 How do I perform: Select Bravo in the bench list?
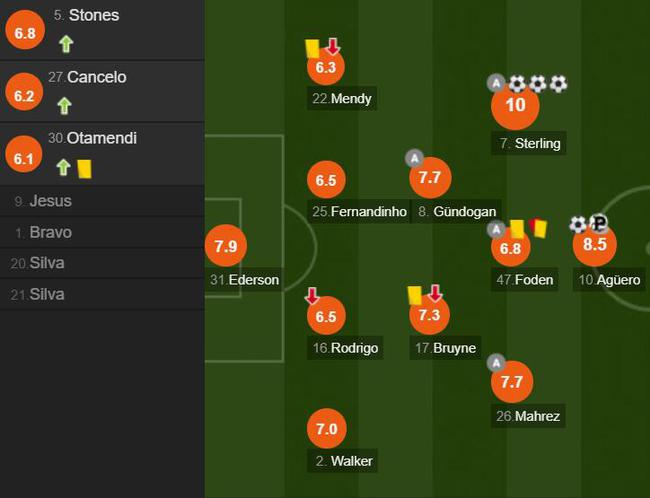point(50,232)
